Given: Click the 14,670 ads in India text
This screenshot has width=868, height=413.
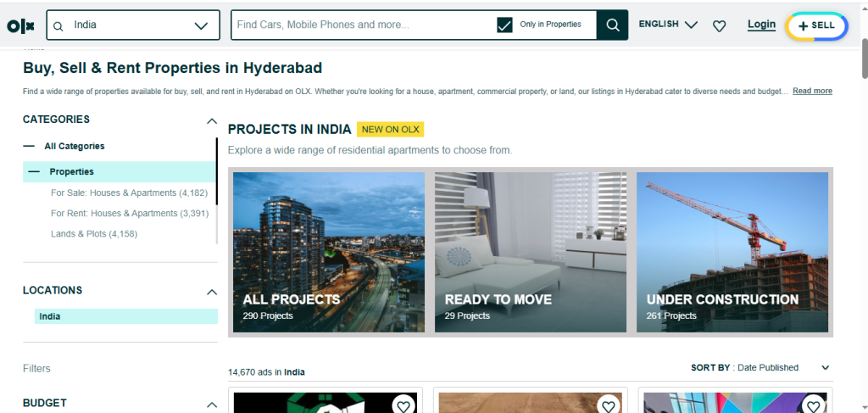Looking at the screenshot, I should (266, 372).
